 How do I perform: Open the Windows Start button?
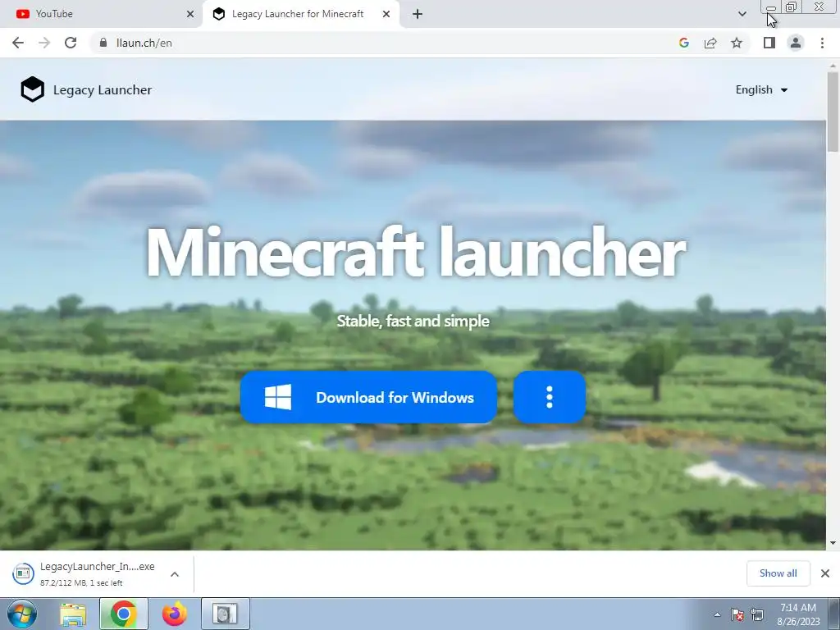(x=22, y=614)
